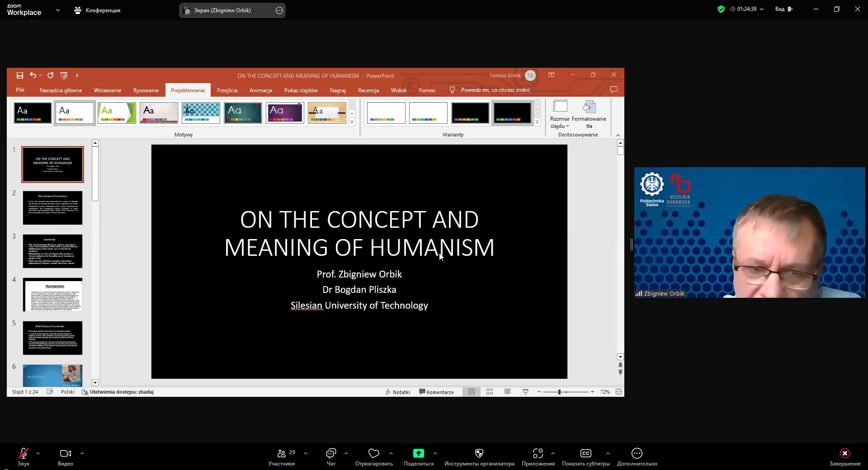Click the spell check icon in status bar
Image resolution: width=868 pixels, height=470 pixels.
tap(50, 392)
